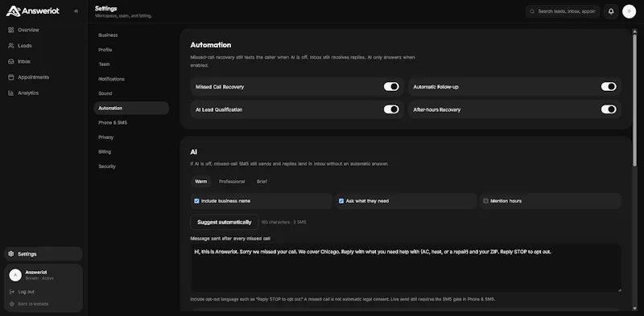This screenshot has height=316, width=644.
Task: Open the user avatar menu
Action: click(x=629, y=11)
